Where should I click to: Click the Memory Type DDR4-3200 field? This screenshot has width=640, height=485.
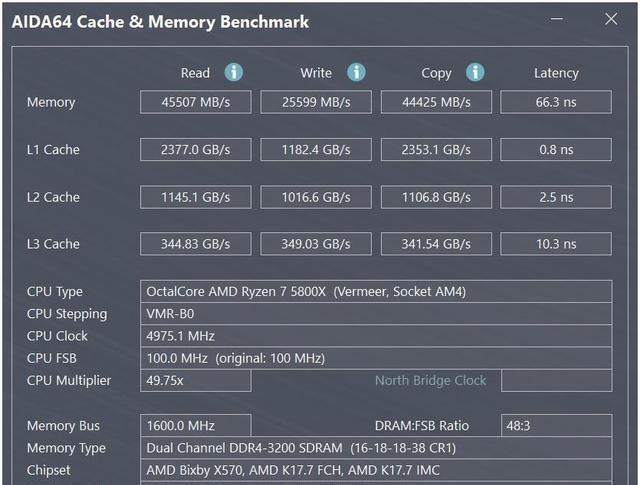pyautogui.click(x=376, y=448)
